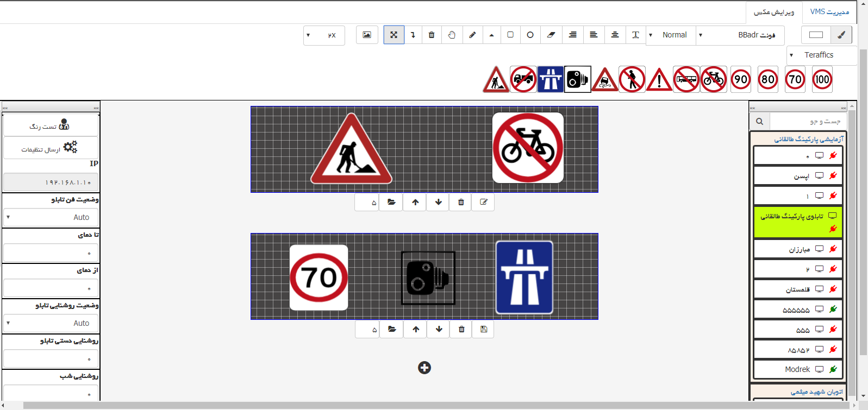The height and width of the screenshot is (410, 868).
Task: Save the second frame with the floppy icon
Action: point(484,329)
